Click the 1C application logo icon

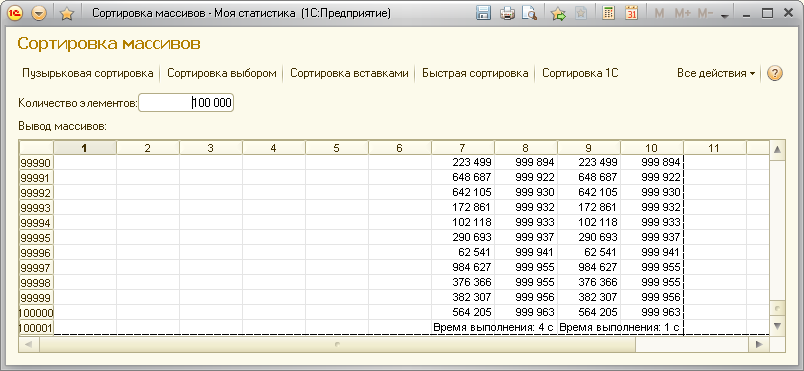click(x=15, y=13)
